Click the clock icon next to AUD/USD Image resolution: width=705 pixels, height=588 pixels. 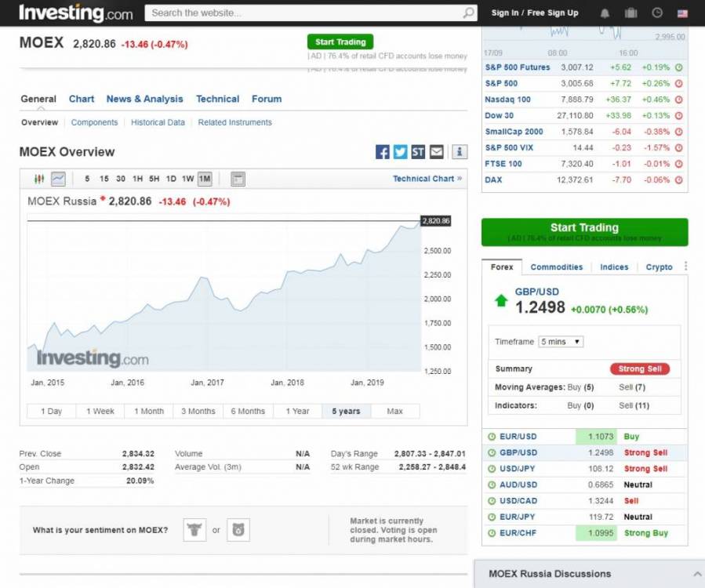pos(492,485)
